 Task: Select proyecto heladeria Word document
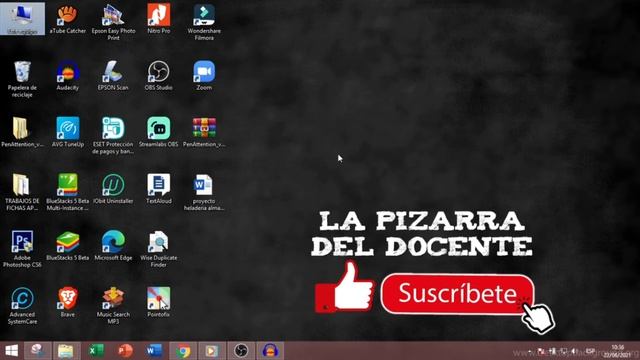204,193
